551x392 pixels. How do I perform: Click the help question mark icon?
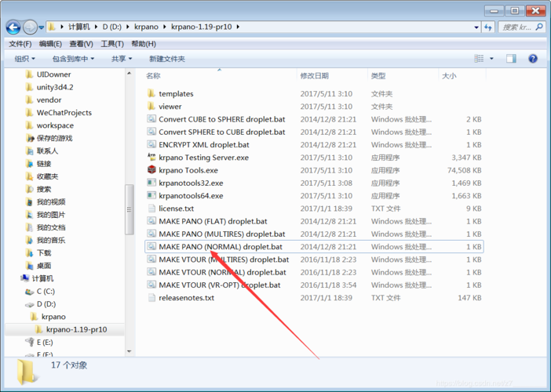(533, 59)
